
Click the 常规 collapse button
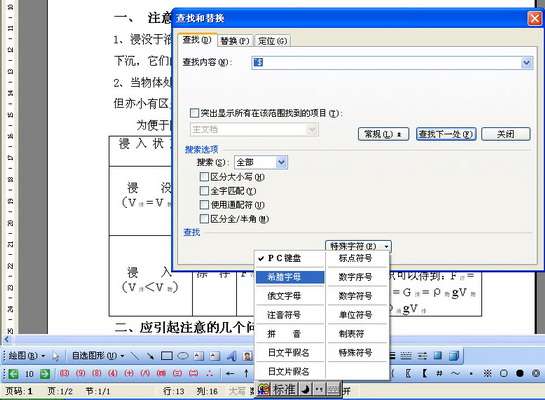[x=383, y=134]
